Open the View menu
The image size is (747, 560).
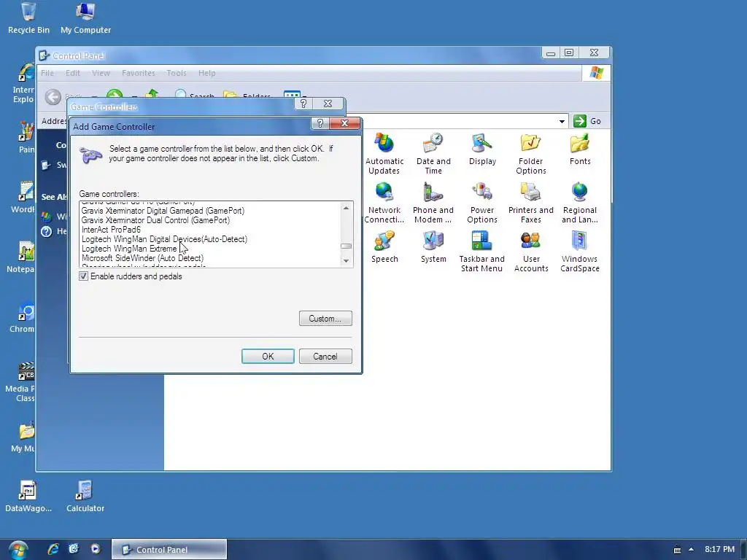101,73
